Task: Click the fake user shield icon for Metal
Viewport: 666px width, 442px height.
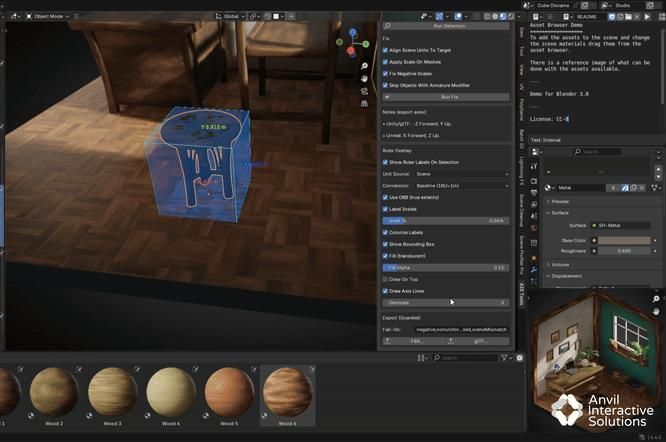Action: (x=625, y=188)
